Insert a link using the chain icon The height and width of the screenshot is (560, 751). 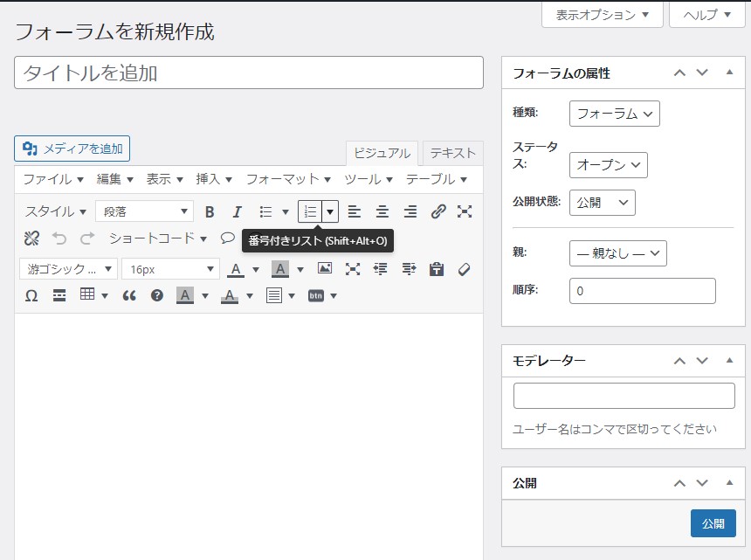pos(438,211)
